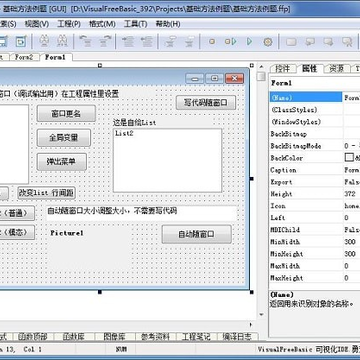Open the 工程(P) menu
The height and width of the screenshot is (360, 360).
pos(69,24)
